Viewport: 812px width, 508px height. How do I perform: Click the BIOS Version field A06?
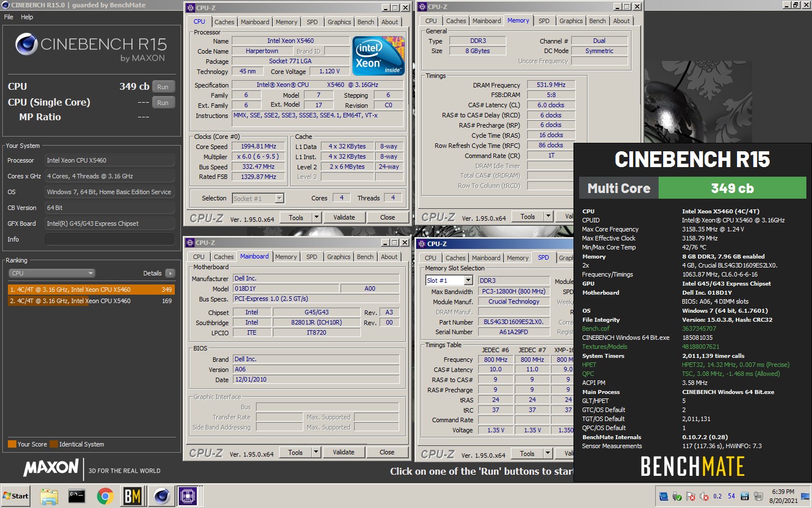pos(316,369)
